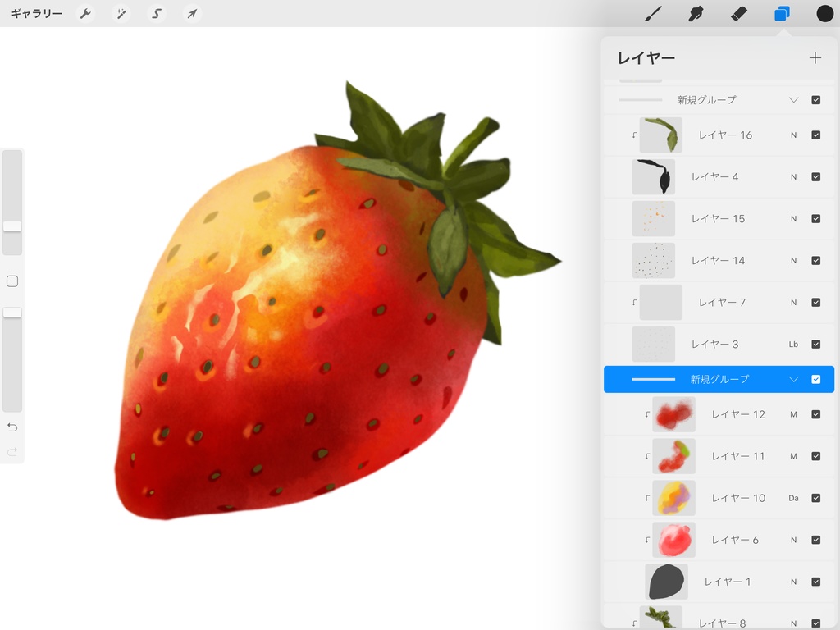Toggle visibility of selected 新規グループ
Viewport: 840px width, 630px height.
tap(816, 379)
